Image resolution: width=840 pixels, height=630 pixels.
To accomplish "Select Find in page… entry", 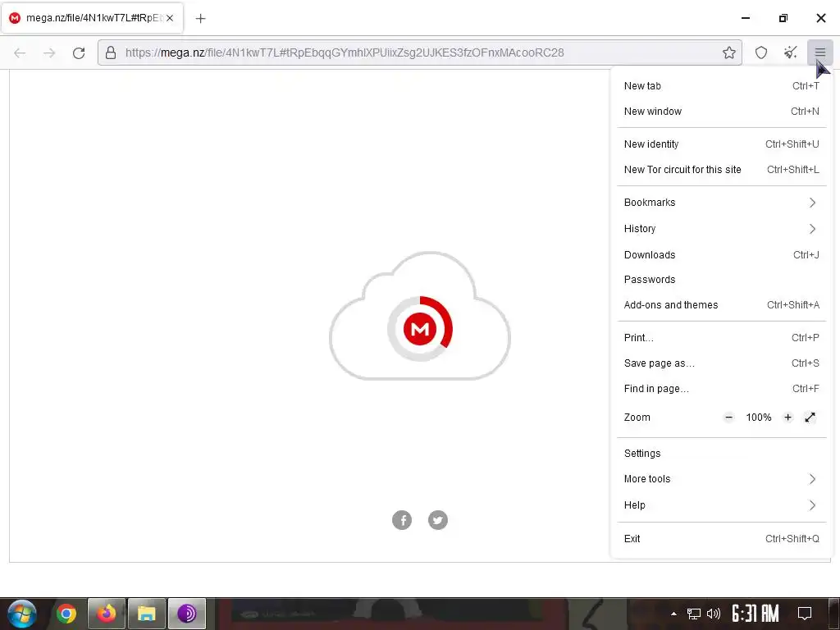I will point(722,388).
